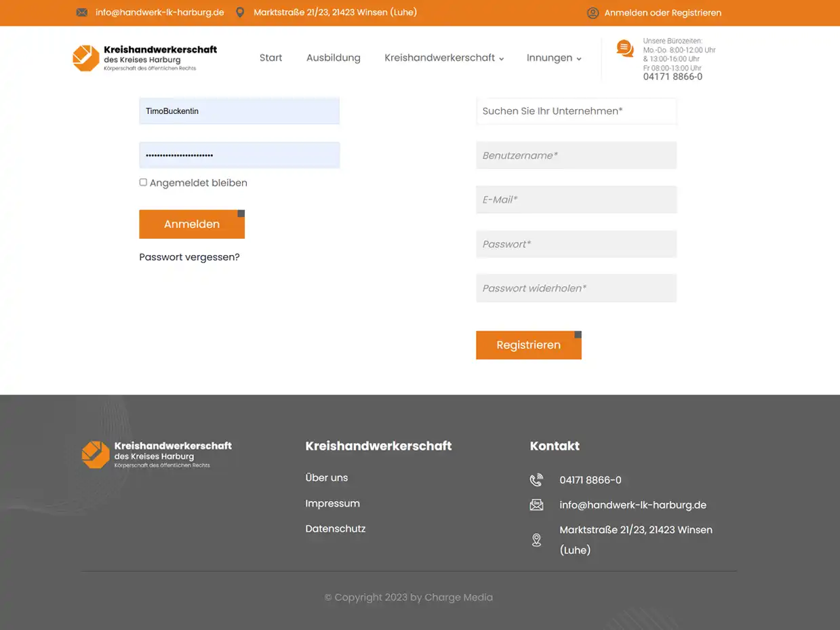
Task: Focus the E-Mail registration field
Action: click(x=576, y=200)
